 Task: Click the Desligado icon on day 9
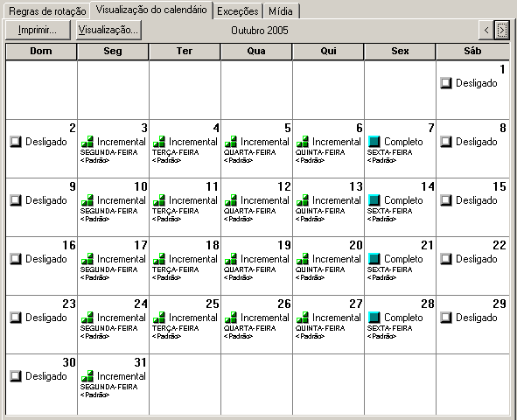point(16,200)
